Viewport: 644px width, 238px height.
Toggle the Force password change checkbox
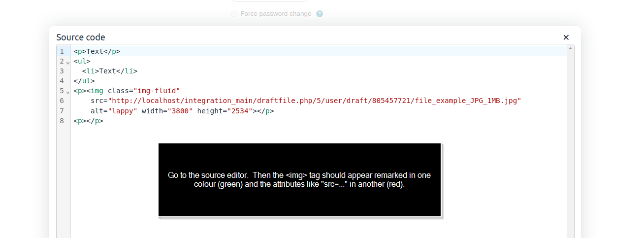click(x=234, y=14)
